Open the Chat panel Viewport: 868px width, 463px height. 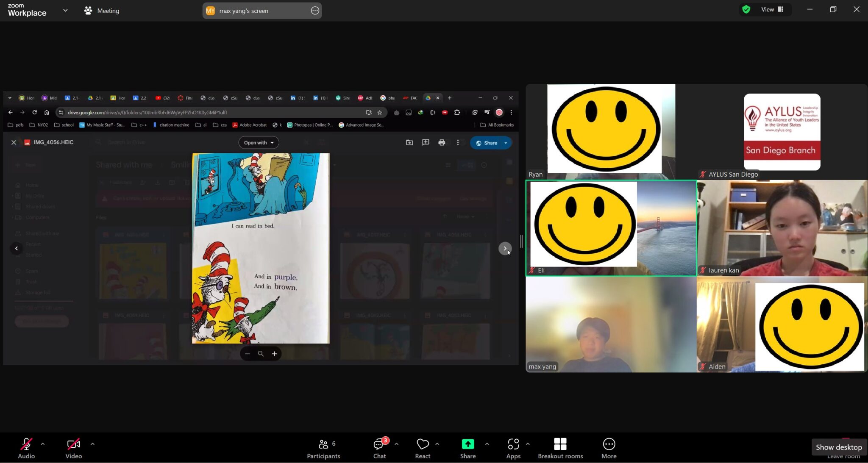pos(379,448)
